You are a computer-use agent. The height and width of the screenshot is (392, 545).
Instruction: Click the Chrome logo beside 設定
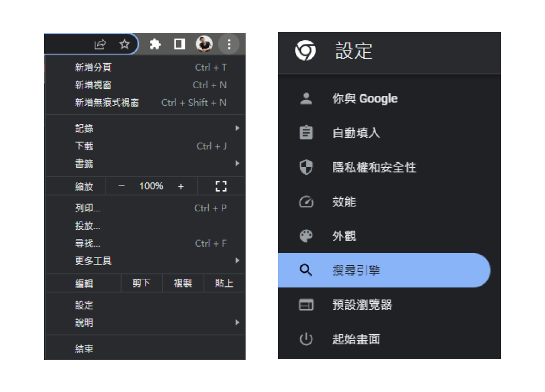305,51
